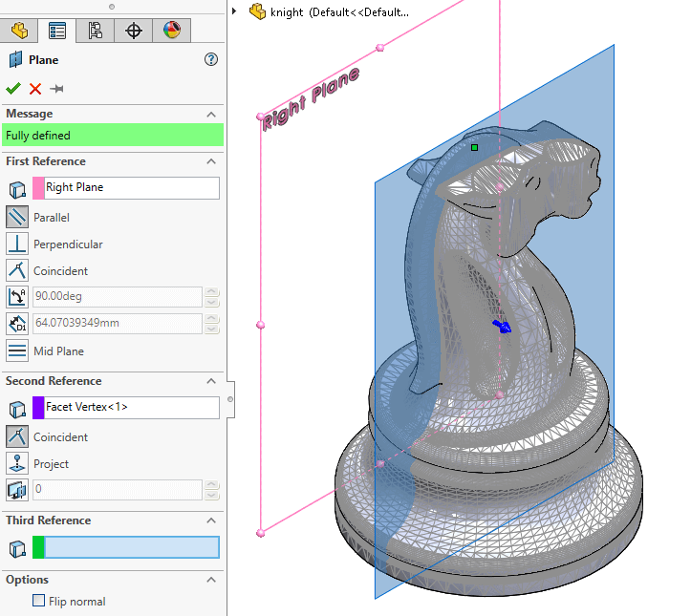Toggle Coincident under Second Reference
This screenshot has width=691, height=616.
17,436
